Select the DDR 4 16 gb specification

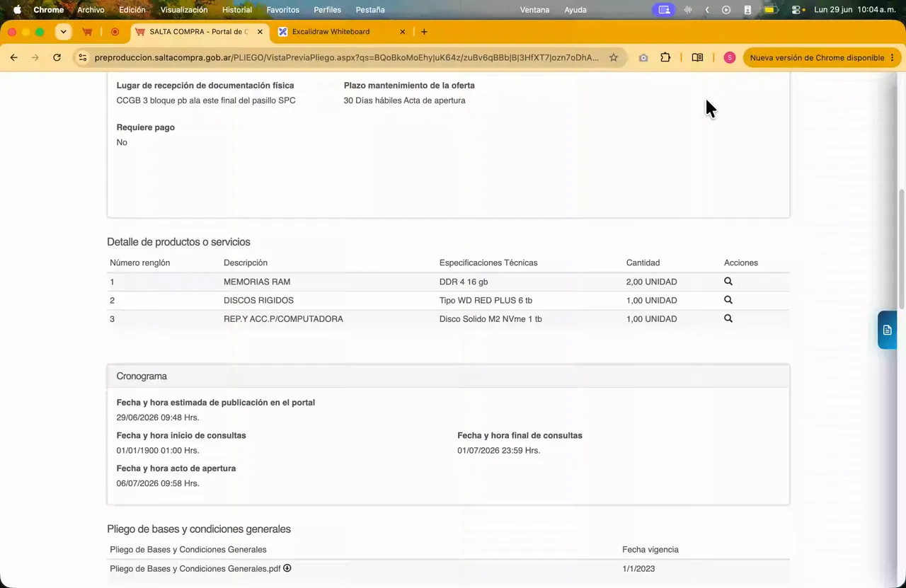464,282
